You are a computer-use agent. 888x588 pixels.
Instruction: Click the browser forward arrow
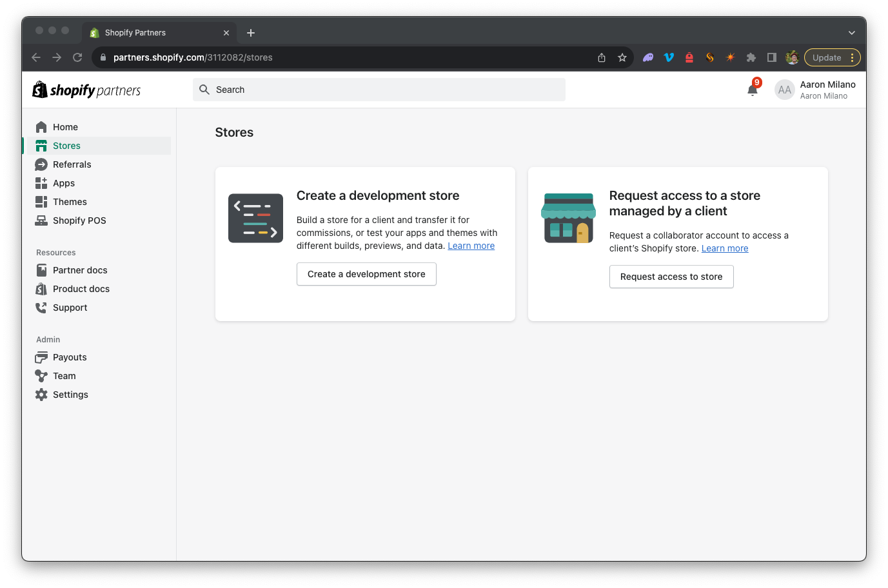point(57,57)
